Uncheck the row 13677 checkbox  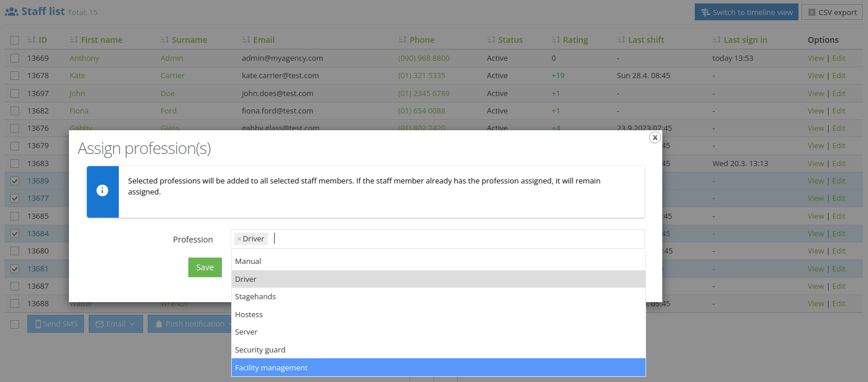point(15,199)
